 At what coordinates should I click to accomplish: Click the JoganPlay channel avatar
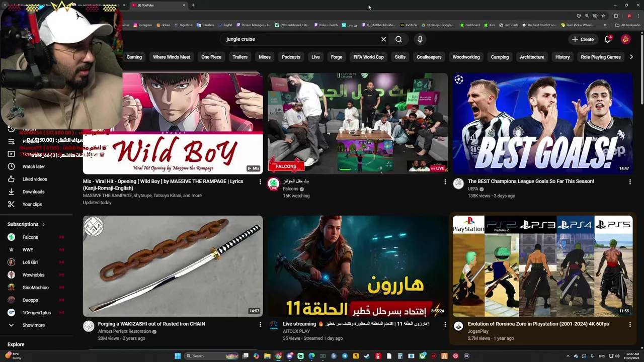coord(458,326)
